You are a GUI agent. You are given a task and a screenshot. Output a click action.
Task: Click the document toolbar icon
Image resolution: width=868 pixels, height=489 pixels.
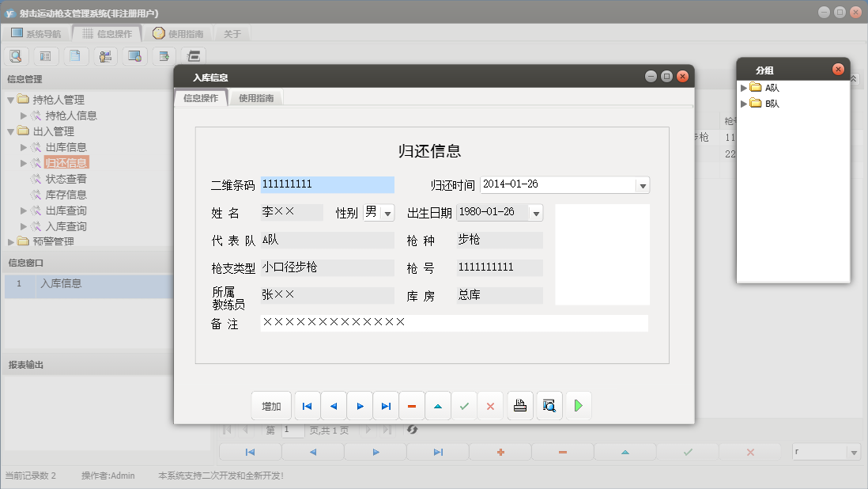click(74, 55)
